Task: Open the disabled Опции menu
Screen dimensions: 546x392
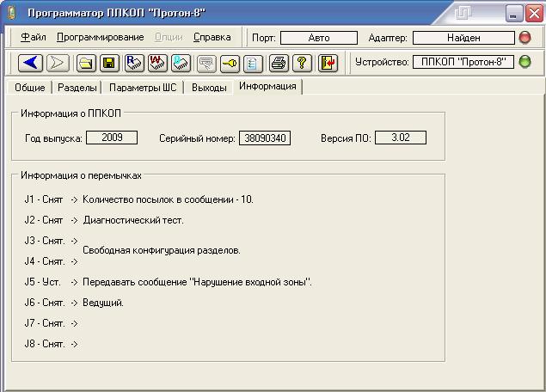Action: pos(169,37)
